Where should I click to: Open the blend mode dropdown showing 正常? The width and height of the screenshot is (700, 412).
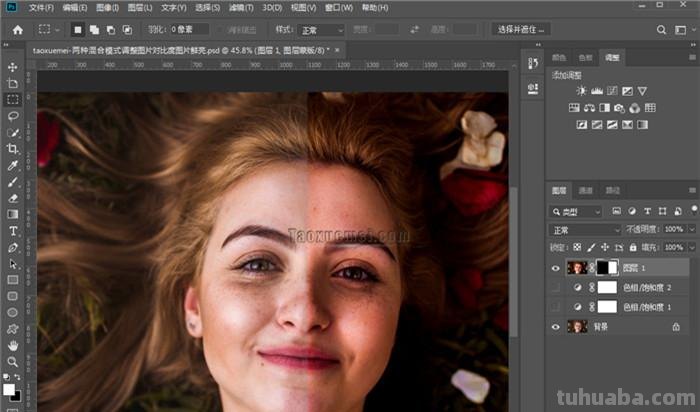pyautogui.click(x=586, y=230)
